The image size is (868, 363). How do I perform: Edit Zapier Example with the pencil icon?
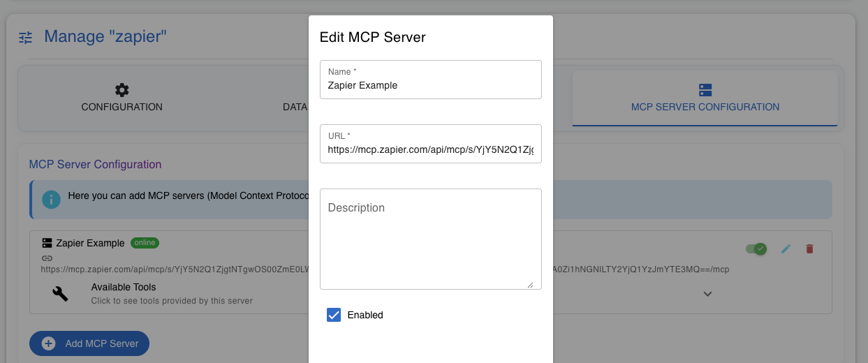point(786,249)
